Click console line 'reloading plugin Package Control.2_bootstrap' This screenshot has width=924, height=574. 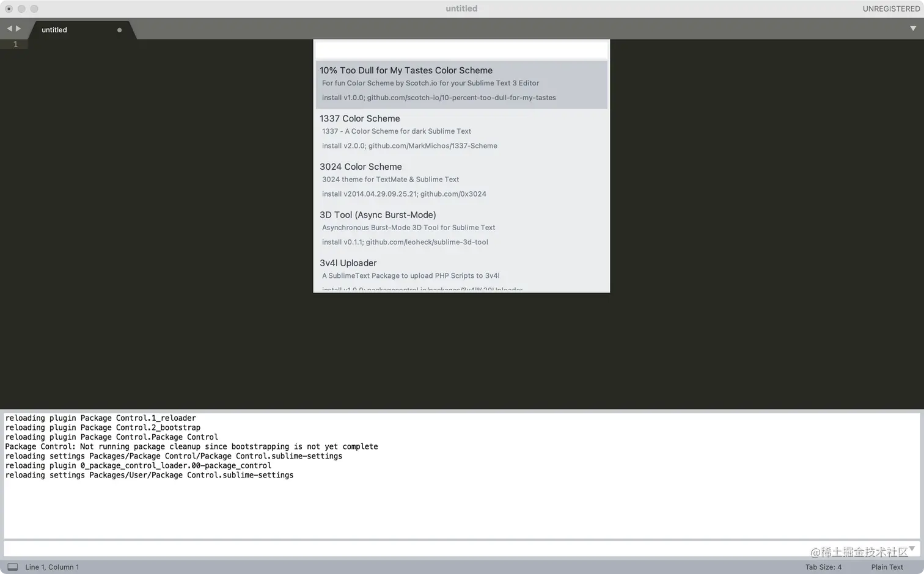(103, 427)
